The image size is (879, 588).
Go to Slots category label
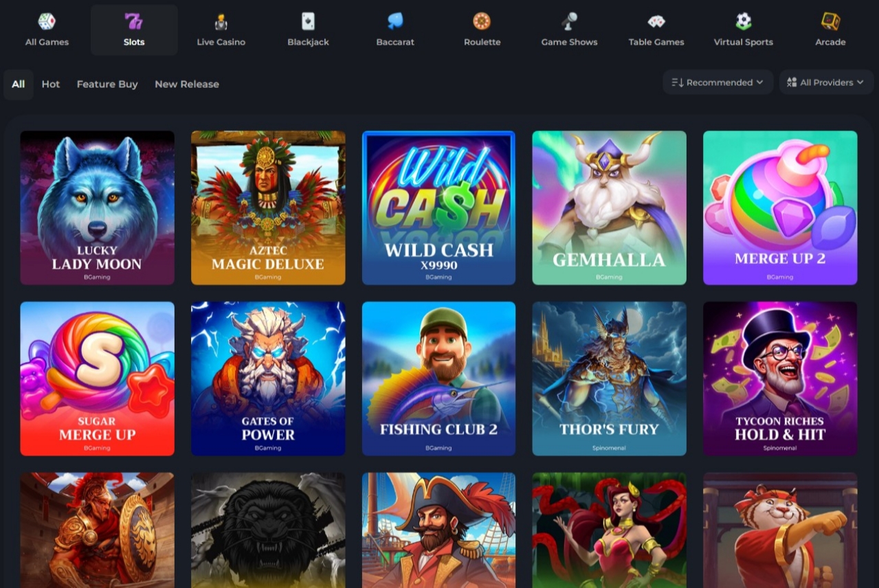click(134, 42)
